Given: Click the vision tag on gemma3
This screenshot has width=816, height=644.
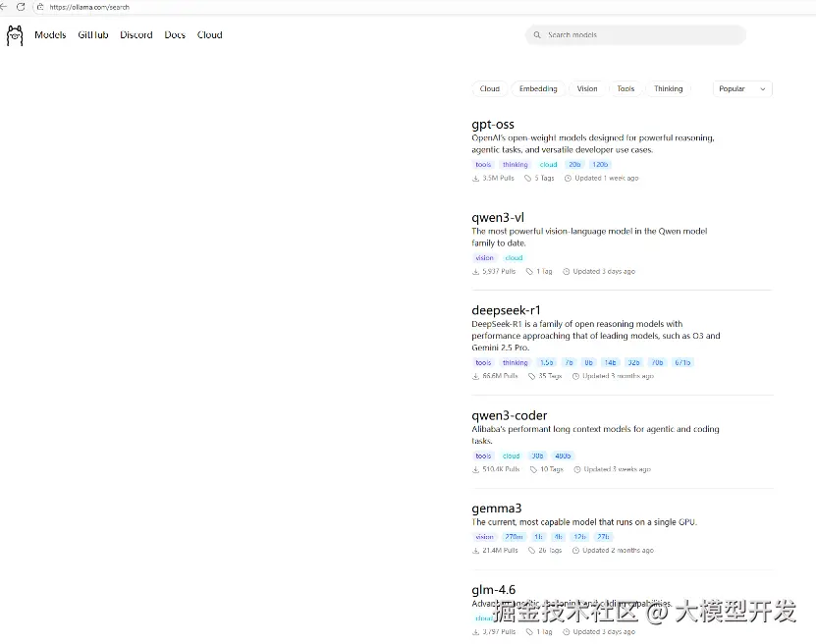Looking at the screenshot, I should click(484, 537).
